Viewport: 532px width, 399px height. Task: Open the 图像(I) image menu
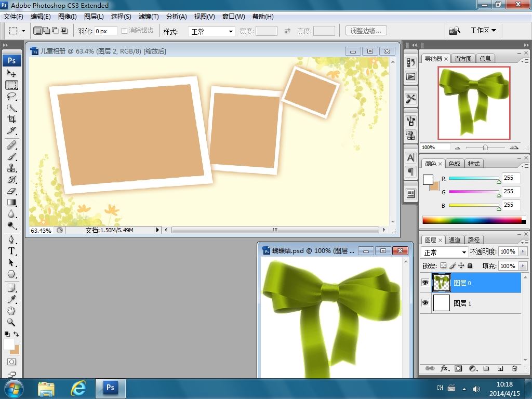pos(67,16)
